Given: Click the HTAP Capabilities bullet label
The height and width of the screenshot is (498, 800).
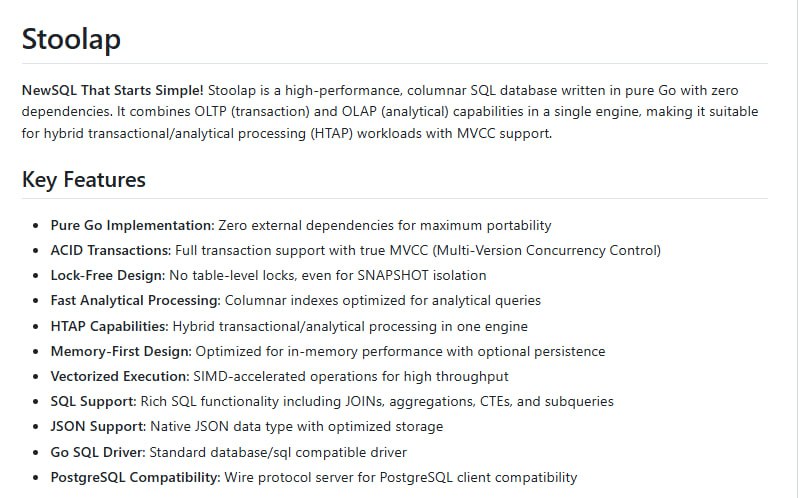Looking at the screenshot, I should [x=109, y=326].
